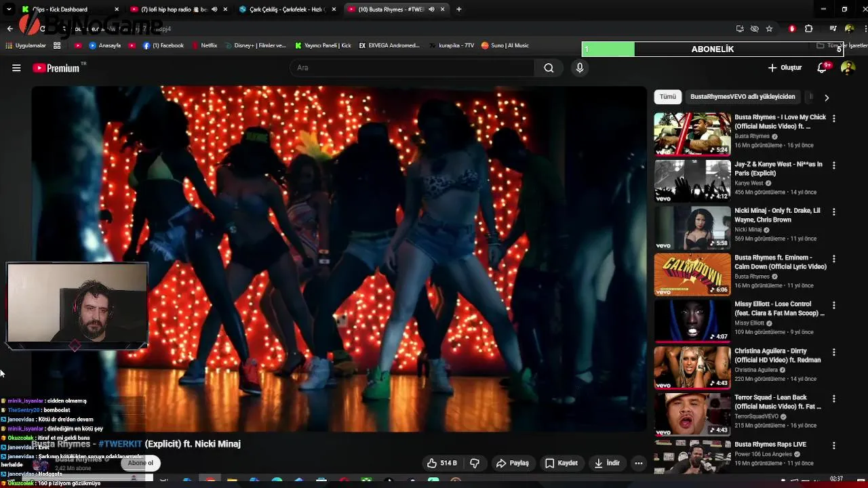This screenshot has width=868, height=488.
Task: Open Terror Squad Lean Back title
Action: click(778, 402)
